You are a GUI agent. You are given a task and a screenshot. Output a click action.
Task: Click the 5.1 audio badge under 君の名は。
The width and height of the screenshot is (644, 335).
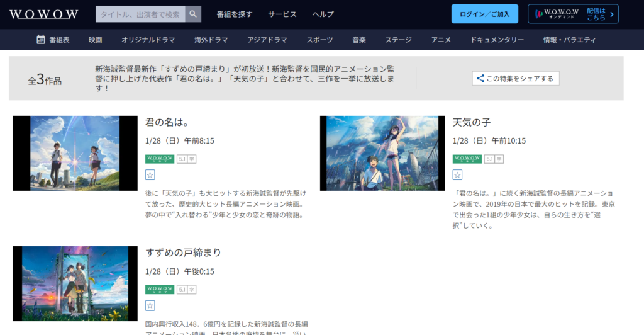tap(182, 159)
